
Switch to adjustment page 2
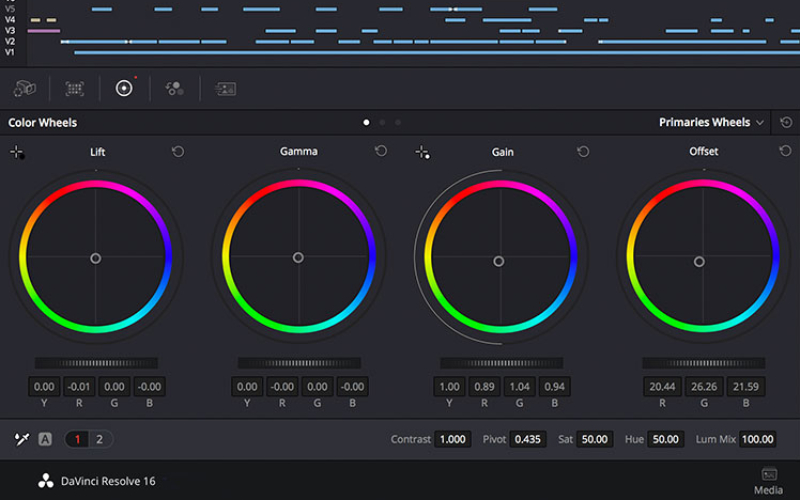click(x=100, y=439)
